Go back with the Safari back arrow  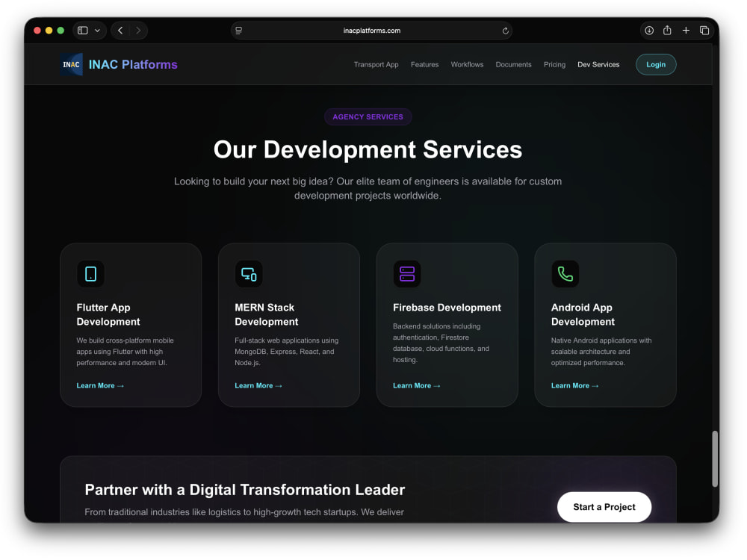(x=120, y=31)
